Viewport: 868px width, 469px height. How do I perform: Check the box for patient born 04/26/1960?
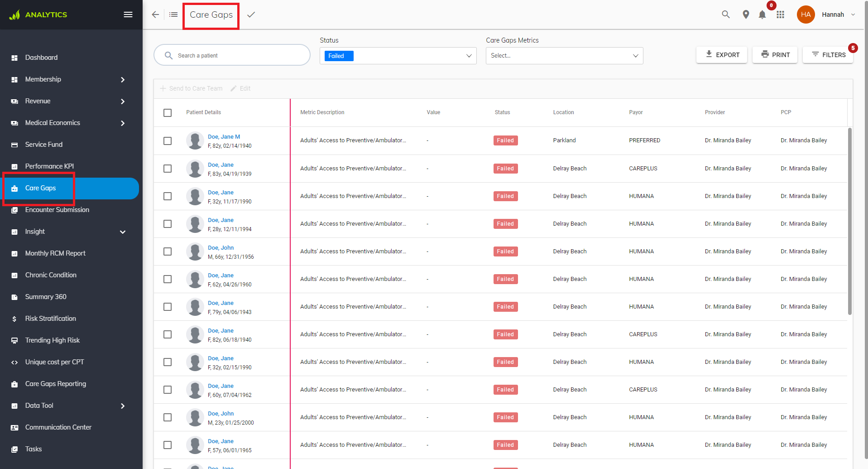168,279
